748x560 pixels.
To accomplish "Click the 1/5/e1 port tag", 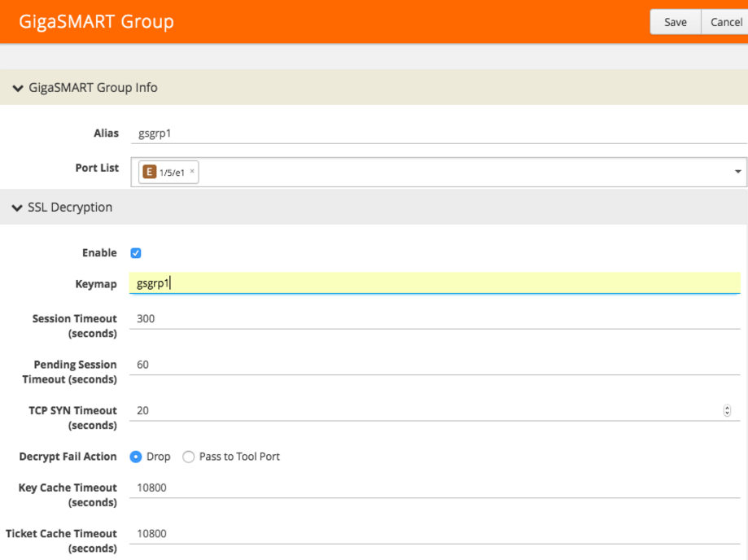I will click(x=172, y=173).
